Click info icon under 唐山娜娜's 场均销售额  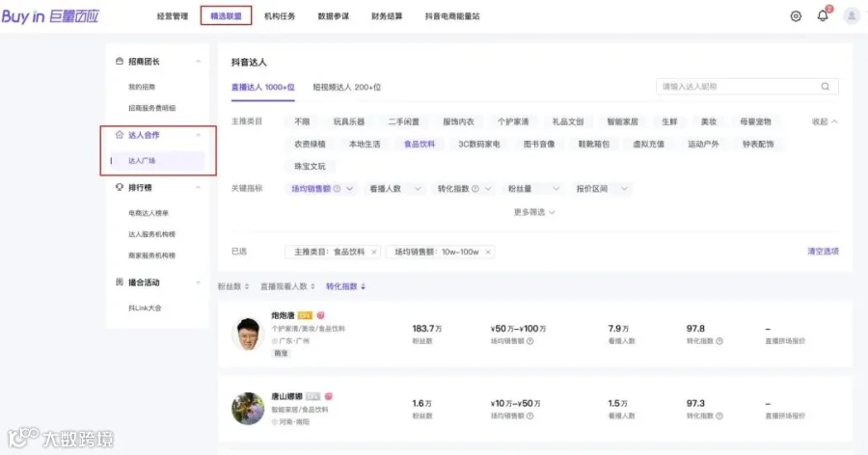coord(529,415)
